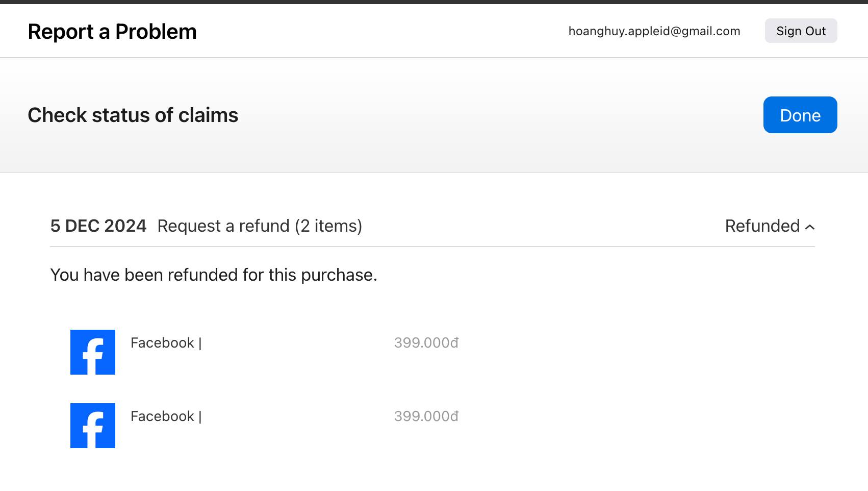Select the second Facebook item name

pyautogui.click(x=162, y=416)
